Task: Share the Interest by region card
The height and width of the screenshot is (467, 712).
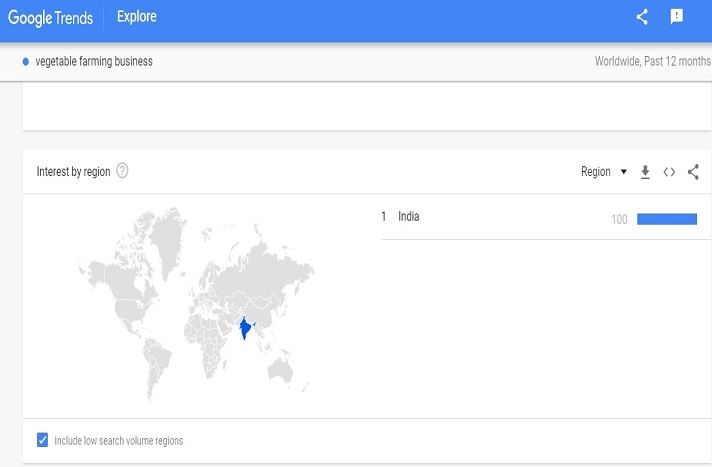Action: point(693,172)
